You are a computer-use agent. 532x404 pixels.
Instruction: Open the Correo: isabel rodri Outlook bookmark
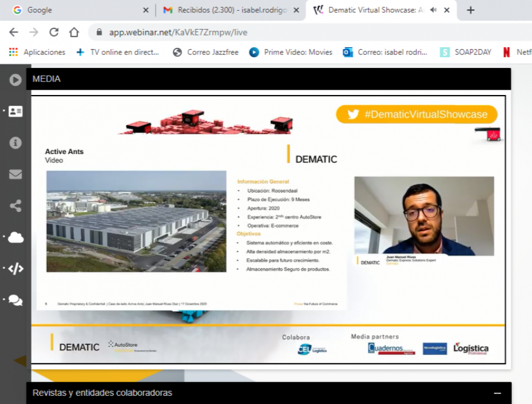click(385, 52)
